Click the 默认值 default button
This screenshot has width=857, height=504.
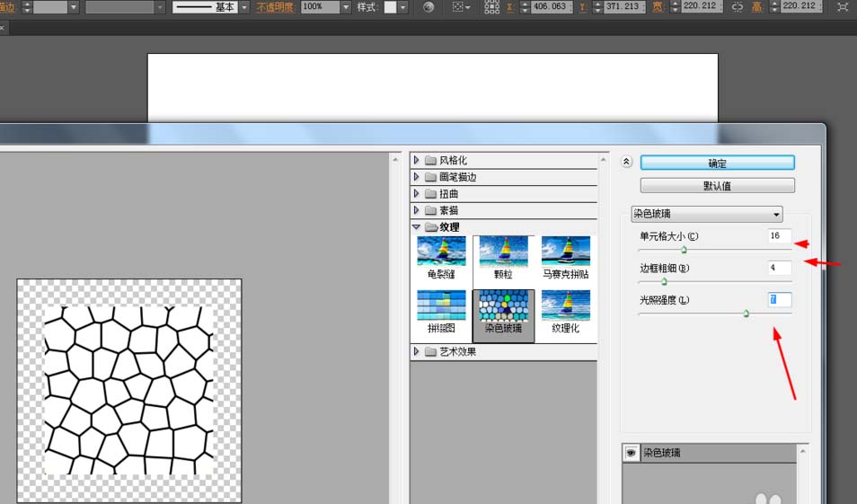pos(717,186)
